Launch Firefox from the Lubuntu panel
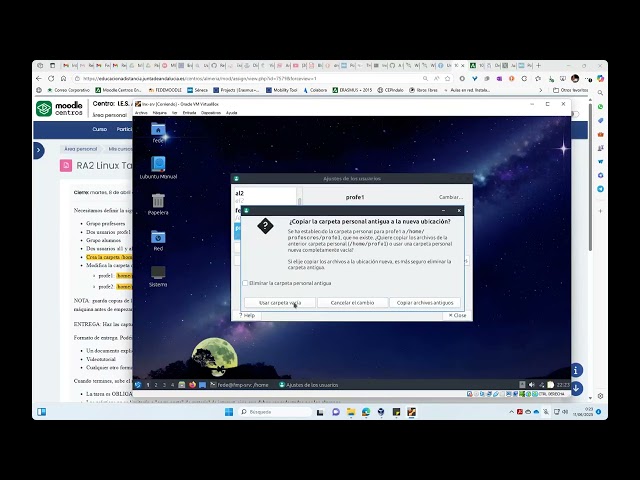640x480 pixels. (x=192, y=384)
